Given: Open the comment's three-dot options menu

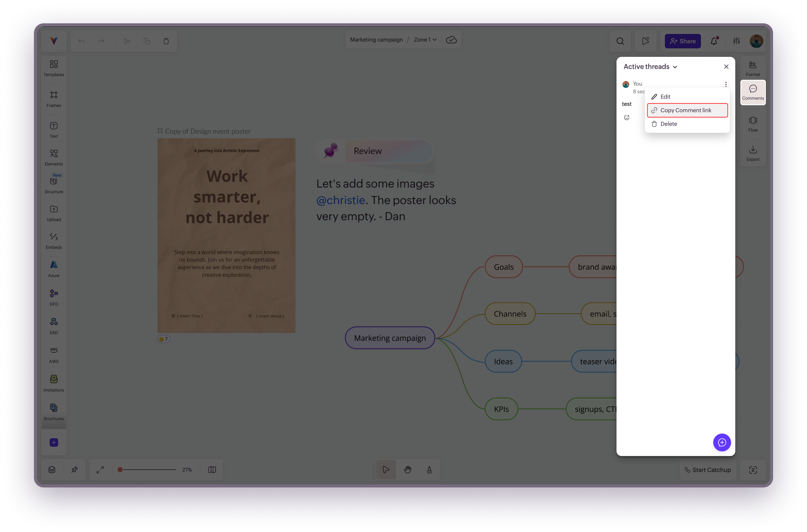Looking at the screenshot, I should click(726, 84).
